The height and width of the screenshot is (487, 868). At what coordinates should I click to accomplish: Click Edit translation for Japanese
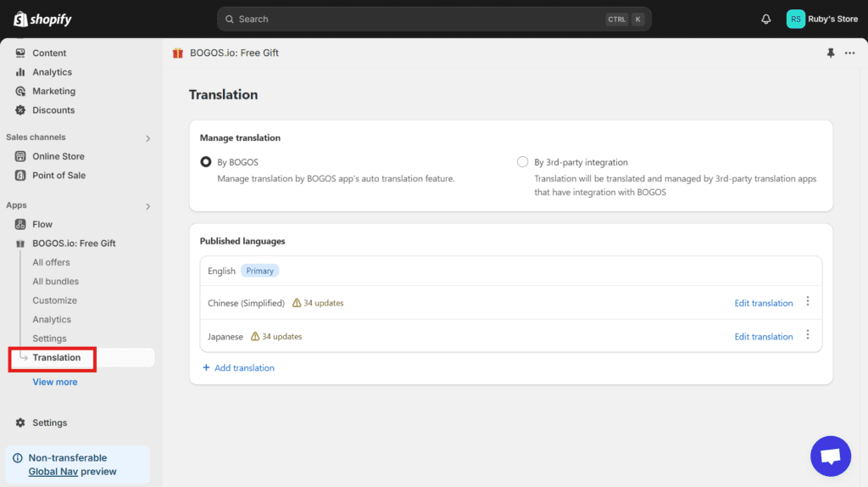click(x=763, y=337)
